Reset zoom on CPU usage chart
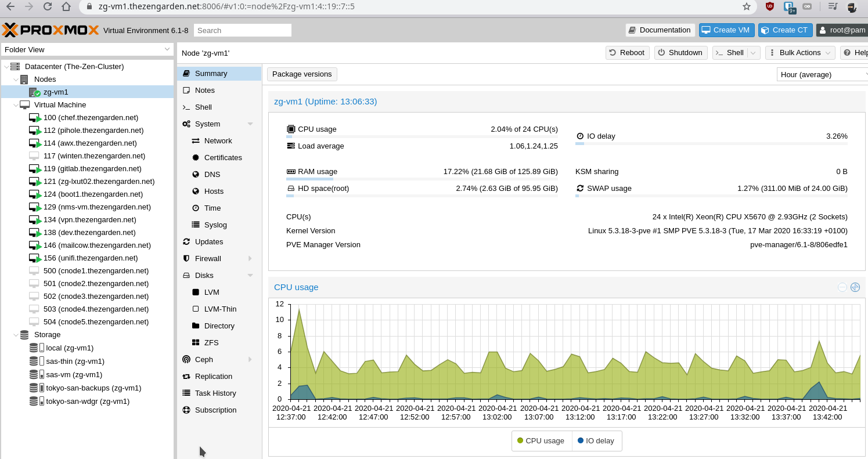This screenshot has height=459, width=868. pyautogui.click(x=855, y=287)
